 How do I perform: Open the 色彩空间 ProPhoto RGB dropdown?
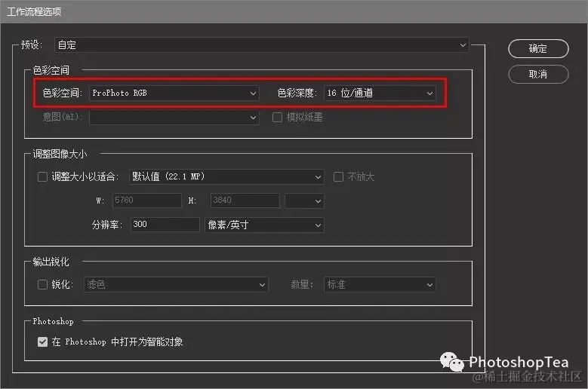(x=174, y=93)
